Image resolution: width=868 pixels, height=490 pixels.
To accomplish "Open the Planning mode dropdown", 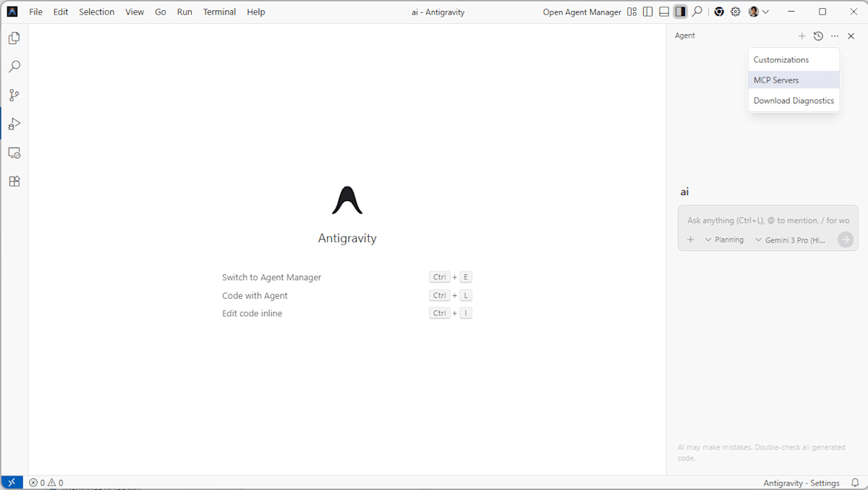I will click(x=724, y=240).
